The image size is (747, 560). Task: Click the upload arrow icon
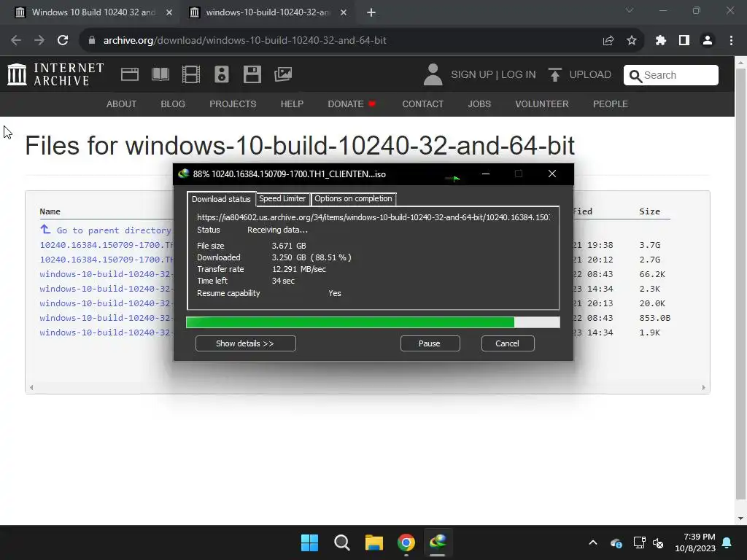554,75
